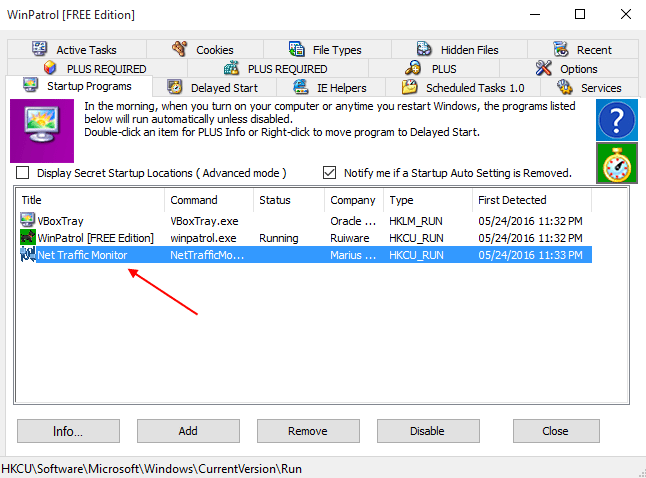Switch to the Services tab

pyautogui.click(x=590, y=88)
